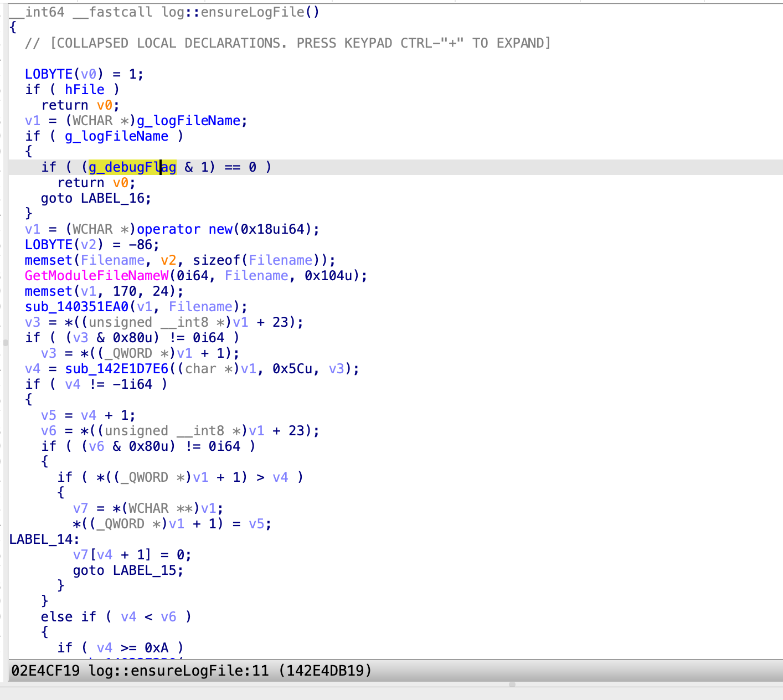Click the sub_140351EA0 function name

76,307
